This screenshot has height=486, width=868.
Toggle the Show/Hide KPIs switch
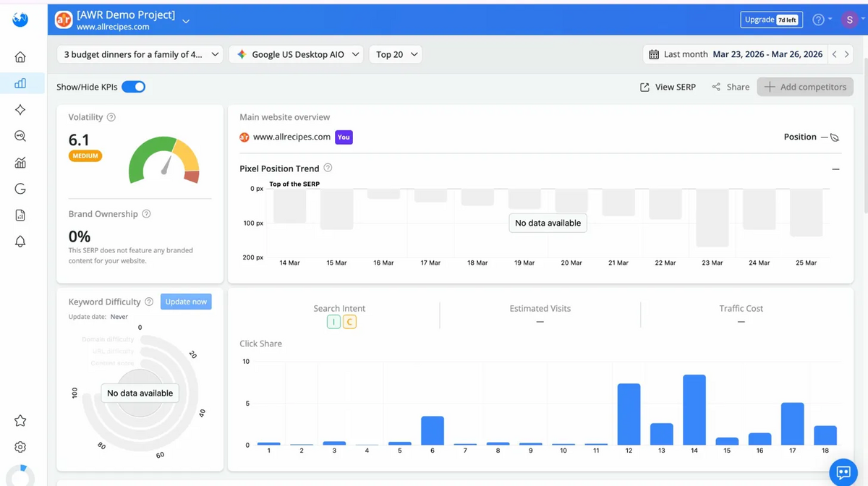(134, 87)
